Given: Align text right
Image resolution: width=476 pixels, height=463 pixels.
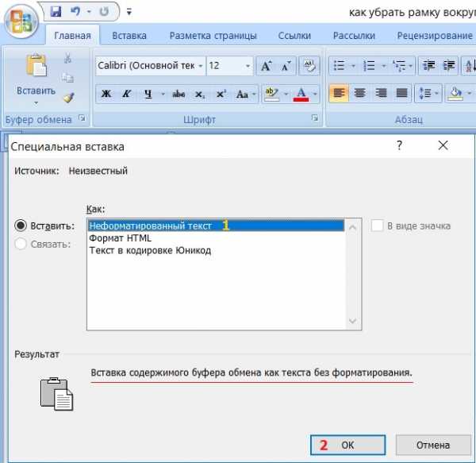Looking at the screenshot, I should (x=381, y=93).
